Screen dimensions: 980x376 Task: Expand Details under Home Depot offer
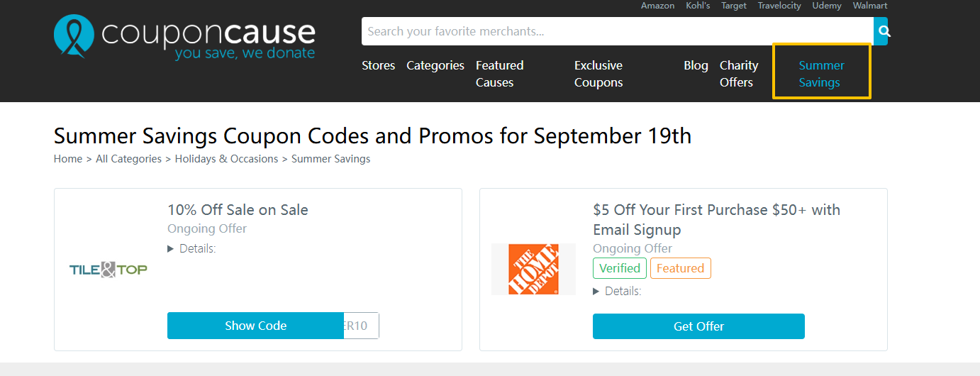tap(618, 291)
